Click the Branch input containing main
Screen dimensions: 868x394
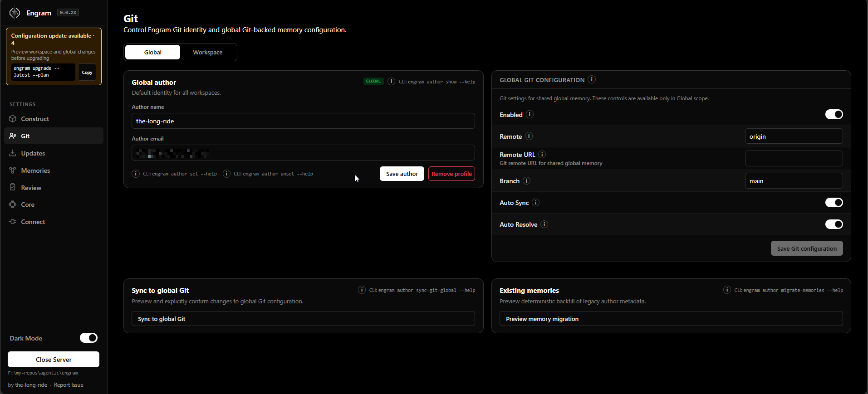[794, 181]
